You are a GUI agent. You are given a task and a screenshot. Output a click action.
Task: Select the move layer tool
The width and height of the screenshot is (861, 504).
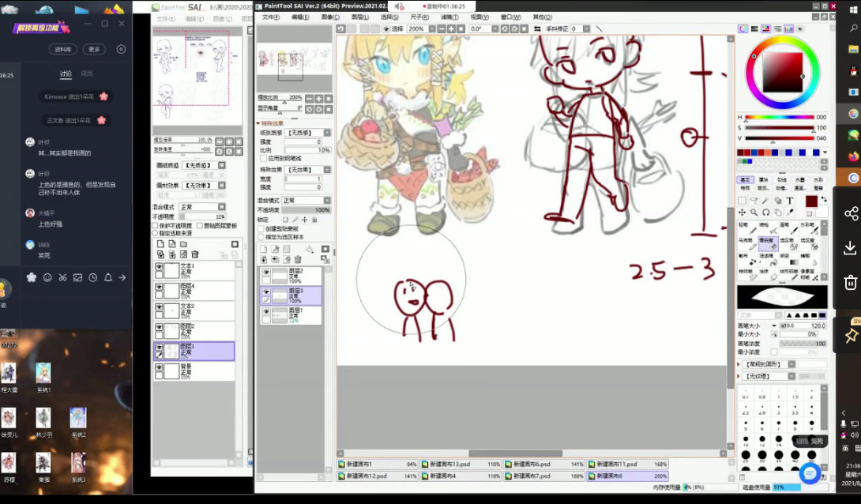click(743, 213)
